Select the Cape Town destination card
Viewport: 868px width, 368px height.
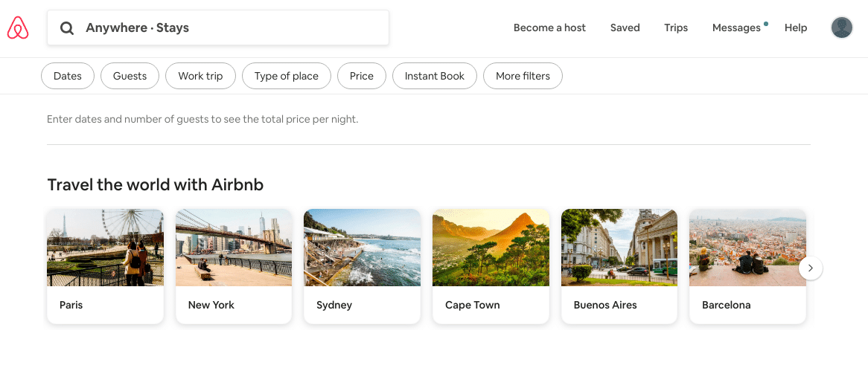(491, 266)
